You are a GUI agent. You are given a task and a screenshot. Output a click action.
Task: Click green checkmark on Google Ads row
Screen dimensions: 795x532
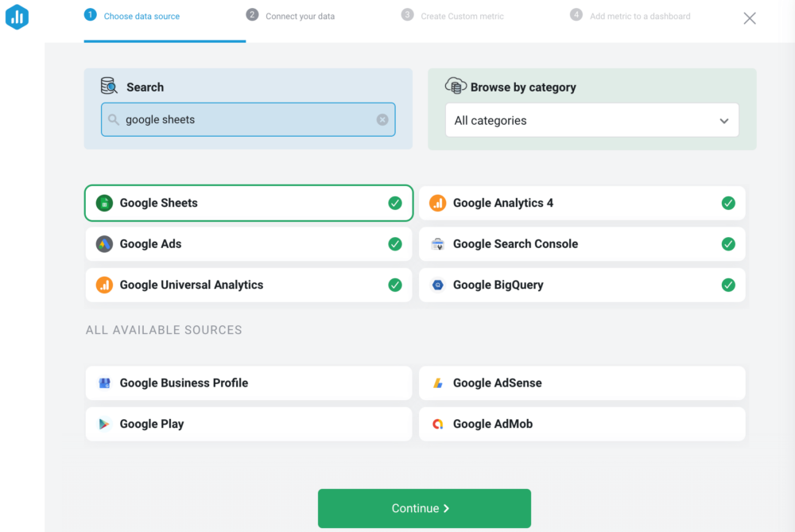pos(395,244)
